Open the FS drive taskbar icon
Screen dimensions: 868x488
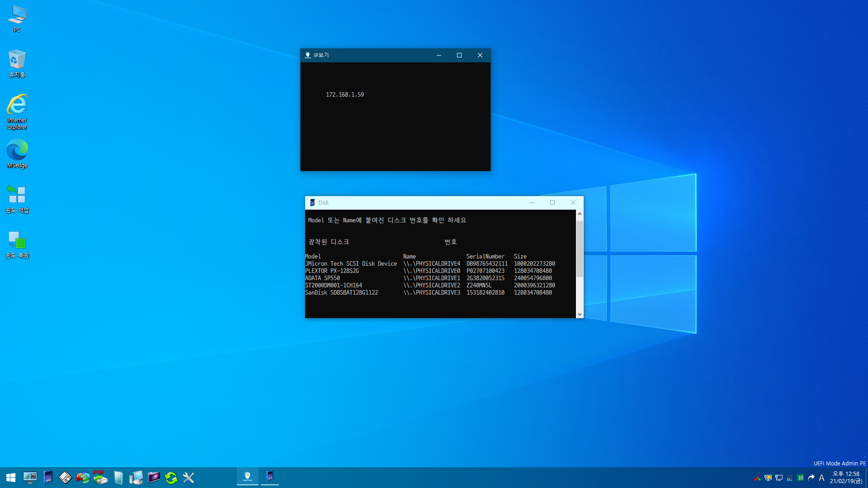100,478
